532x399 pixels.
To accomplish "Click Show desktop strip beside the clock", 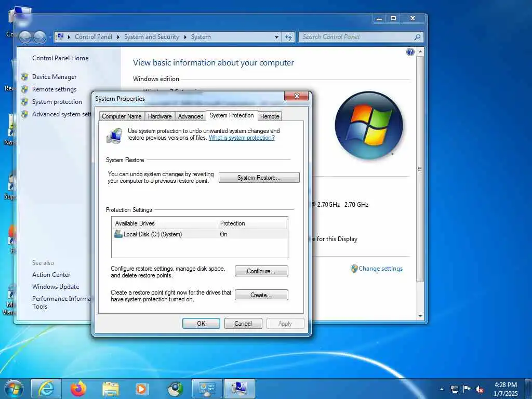I will point(528,389).
